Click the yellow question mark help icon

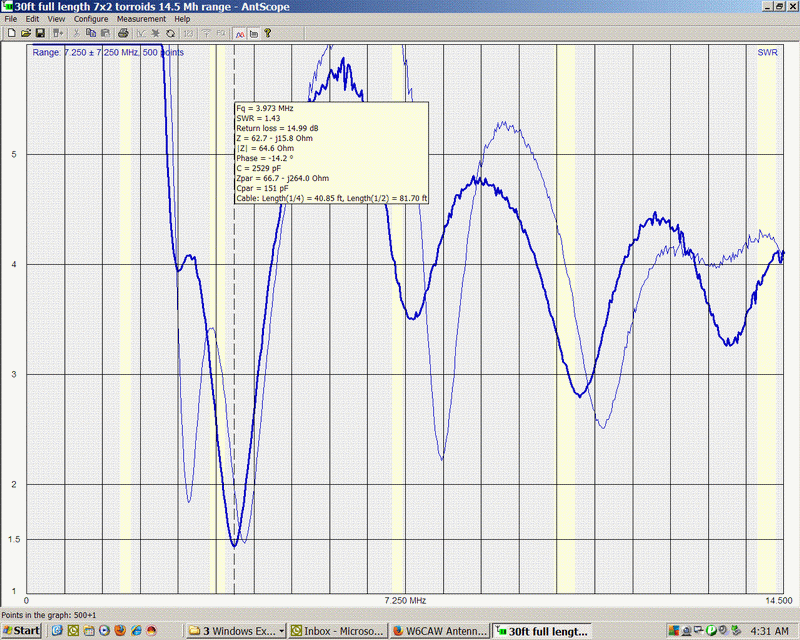coord(267,33)
